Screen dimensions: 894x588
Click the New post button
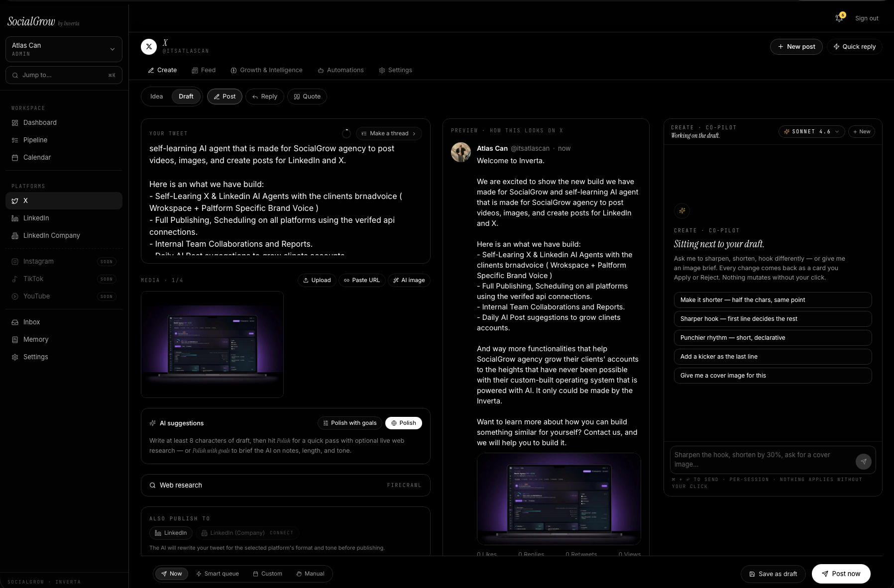pos(796,46)
